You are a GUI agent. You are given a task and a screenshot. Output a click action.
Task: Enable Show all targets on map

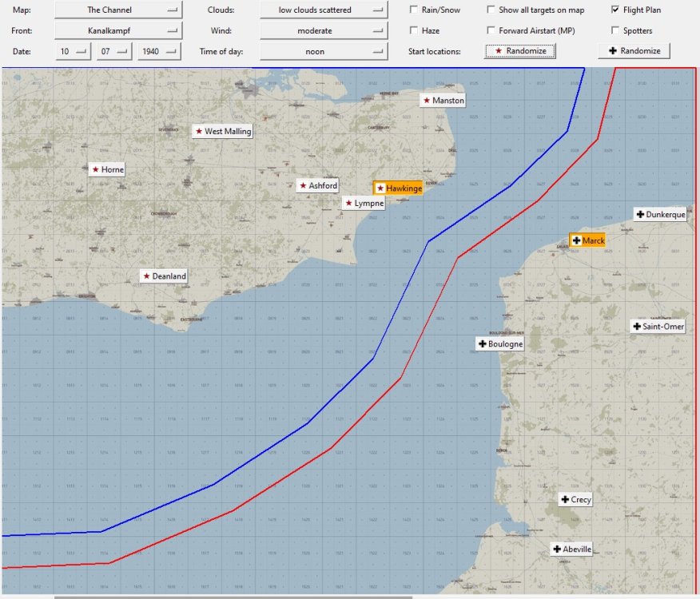491,10
